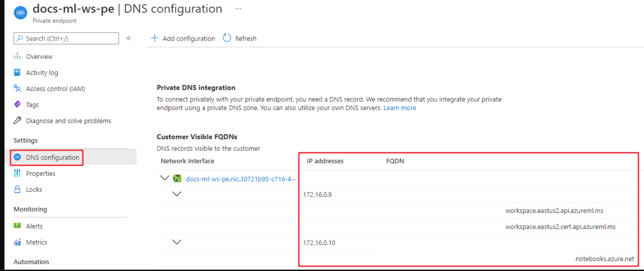Open the ellipsis more options menu

pos(239,9)
